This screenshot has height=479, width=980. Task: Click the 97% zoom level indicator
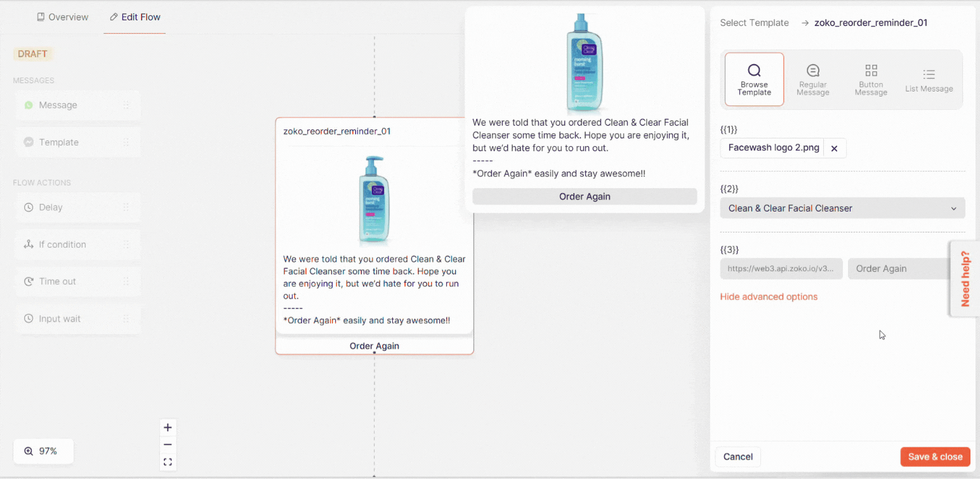[x=43, y=451]
